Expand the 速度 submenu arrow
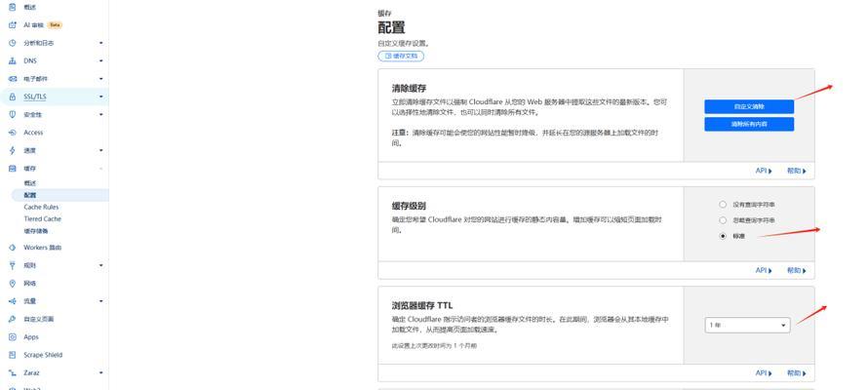The width and height of the screenshot is (868, 390). tap(100, 150)
